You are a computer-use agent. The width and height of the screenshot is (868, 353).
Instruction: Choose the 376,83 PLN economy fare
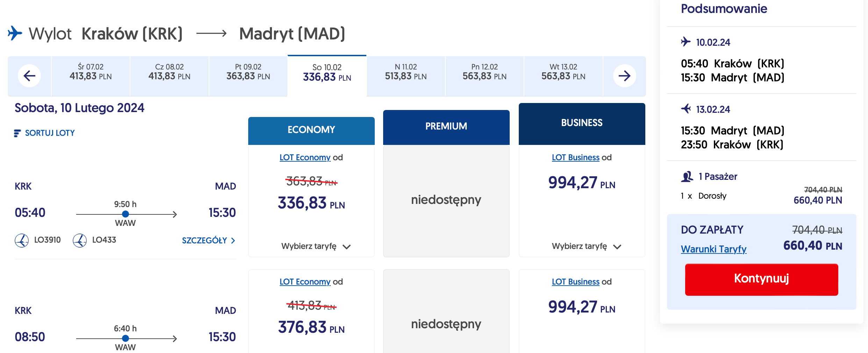point(311,327)
